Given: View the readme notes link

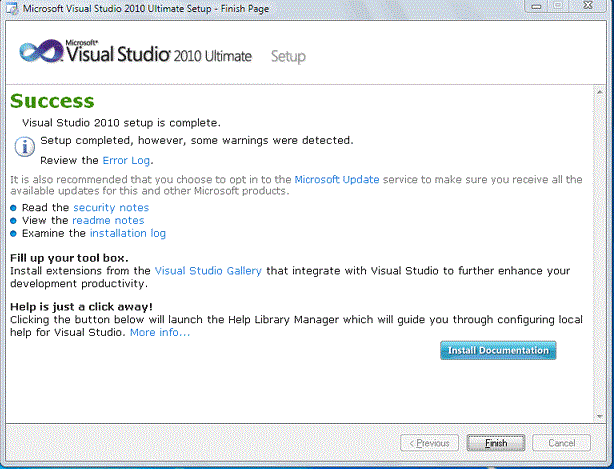Looking at the screenshot, I should (108, 220).
